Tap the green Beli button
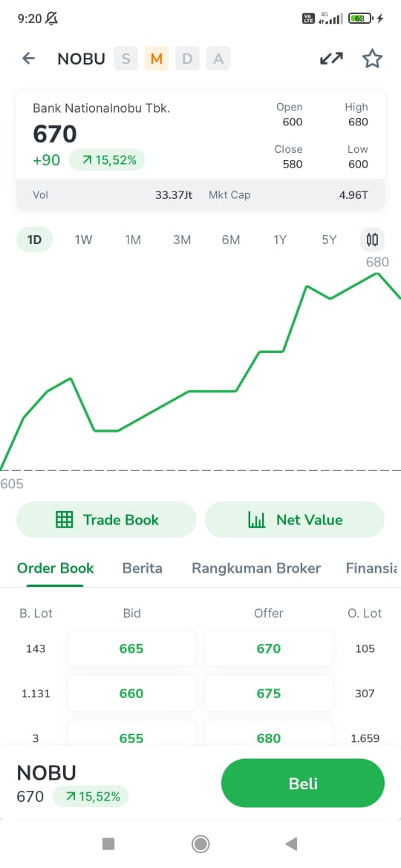The width and height of the screenshot is (401, 868). pyautogui.click(x=303, y=783)
